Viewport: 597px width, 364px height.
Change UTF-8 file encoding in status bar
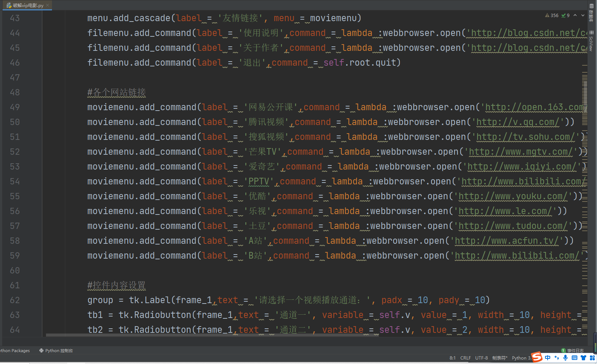482,358
